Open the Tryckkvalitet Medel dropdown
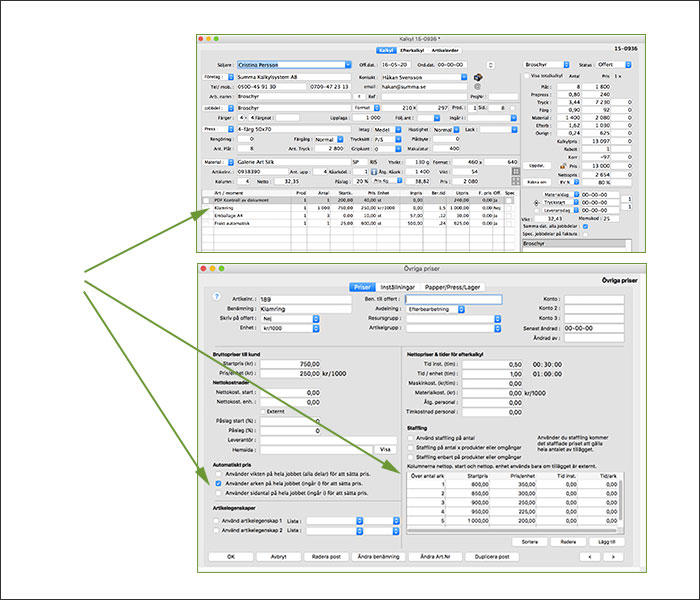700x600 pixels. tap(398, 129)
